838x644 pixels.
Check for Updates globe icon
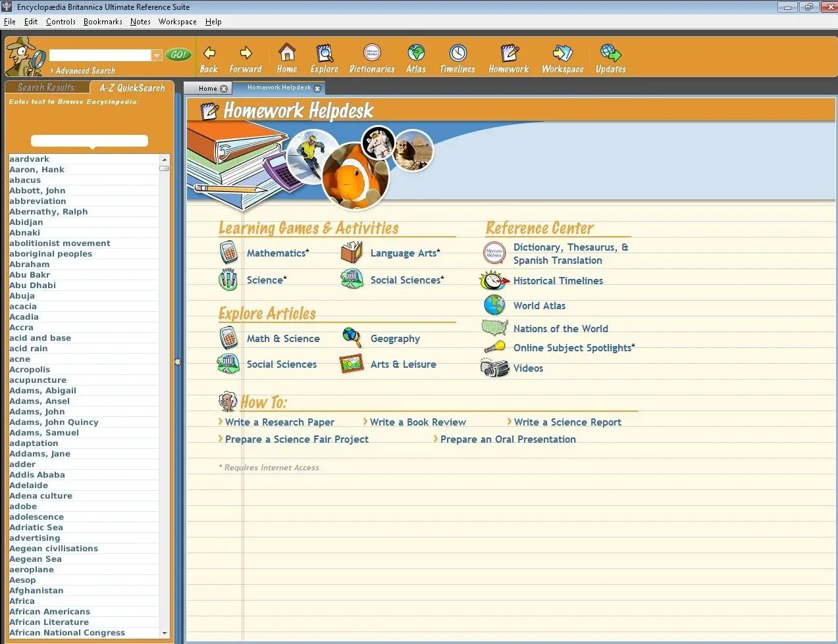point(610,53)
